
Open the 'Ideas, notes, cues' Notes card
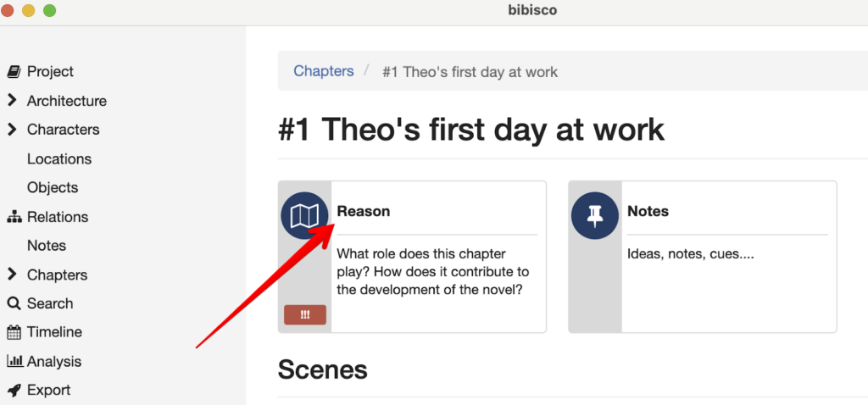pos(690,253)
